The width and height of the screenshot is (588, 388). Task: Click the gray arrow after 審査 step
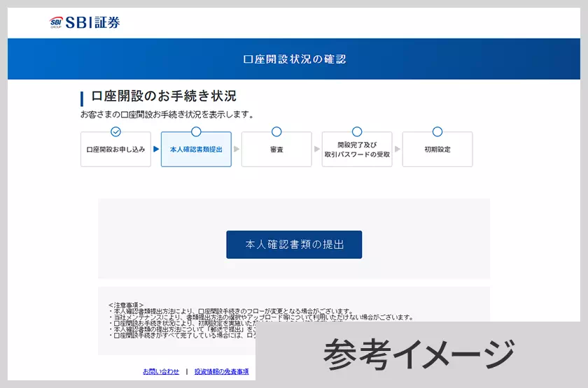[x=317, y=149]
